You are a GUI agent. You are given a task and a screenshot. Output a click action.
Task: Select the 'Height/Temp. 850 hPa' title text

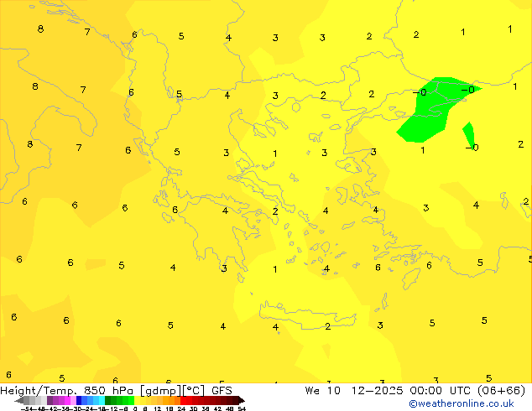67,391
